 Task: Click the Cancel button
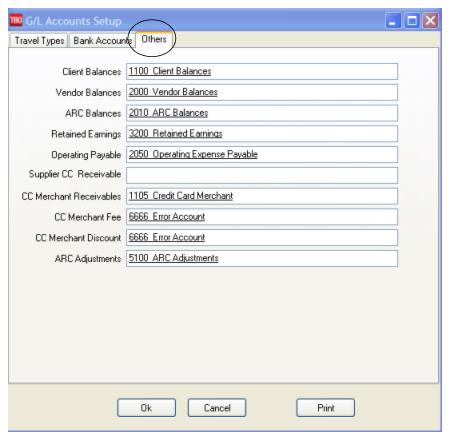217,408
